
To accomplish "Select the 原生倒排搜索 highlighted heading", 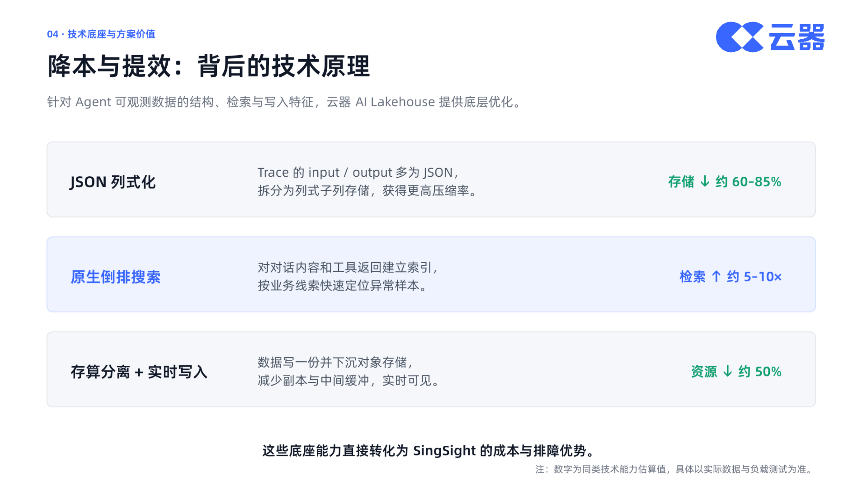I will click(x=116, y=277).
